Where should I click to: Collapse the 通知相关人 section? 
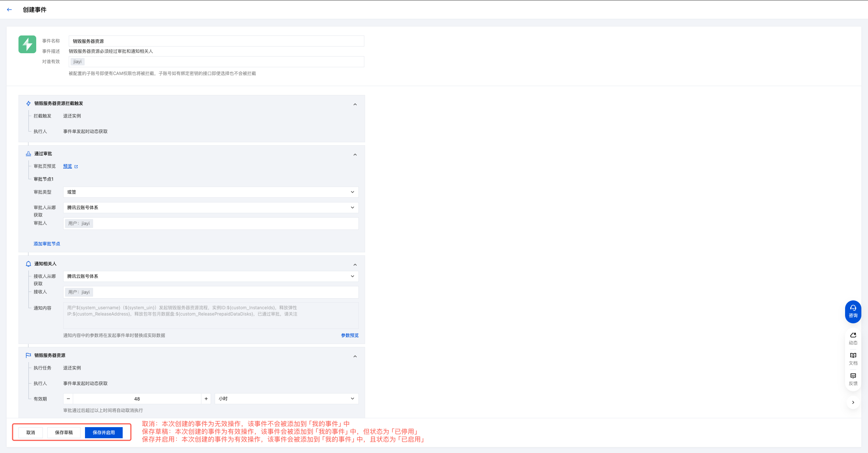tap(355, 265)
